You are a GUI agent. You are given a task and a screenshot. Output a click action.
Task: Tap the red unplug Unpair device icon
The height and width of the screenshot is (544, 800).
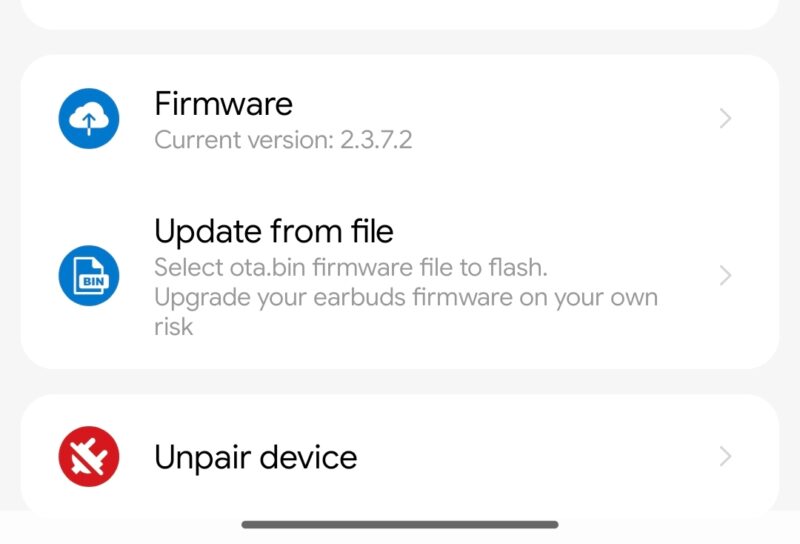pos(89,456)
